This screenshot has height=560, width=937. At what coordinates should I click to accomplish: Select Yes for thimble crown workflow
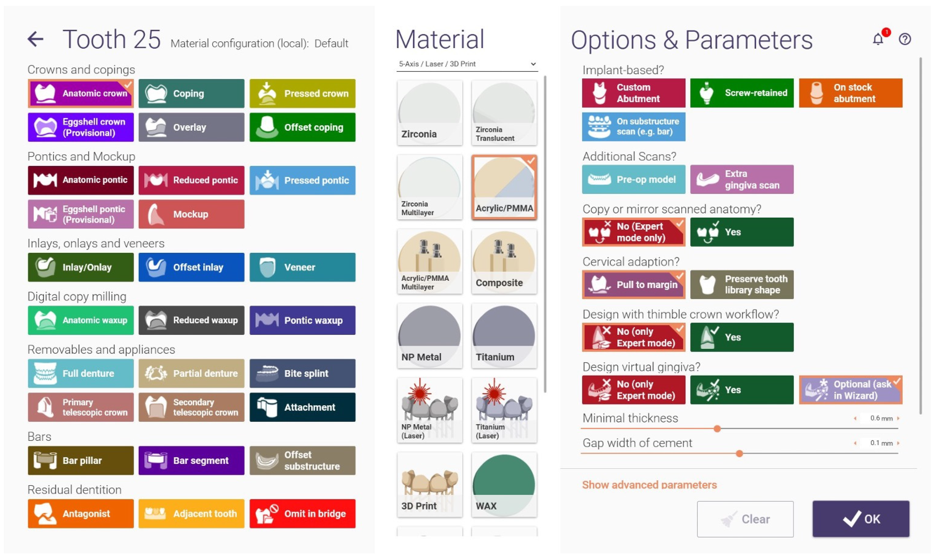tap(741, 337)
